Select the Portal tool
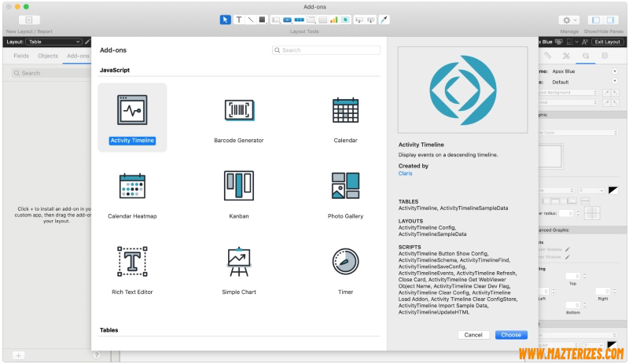 pyautogui.click(x=322, y=20)
